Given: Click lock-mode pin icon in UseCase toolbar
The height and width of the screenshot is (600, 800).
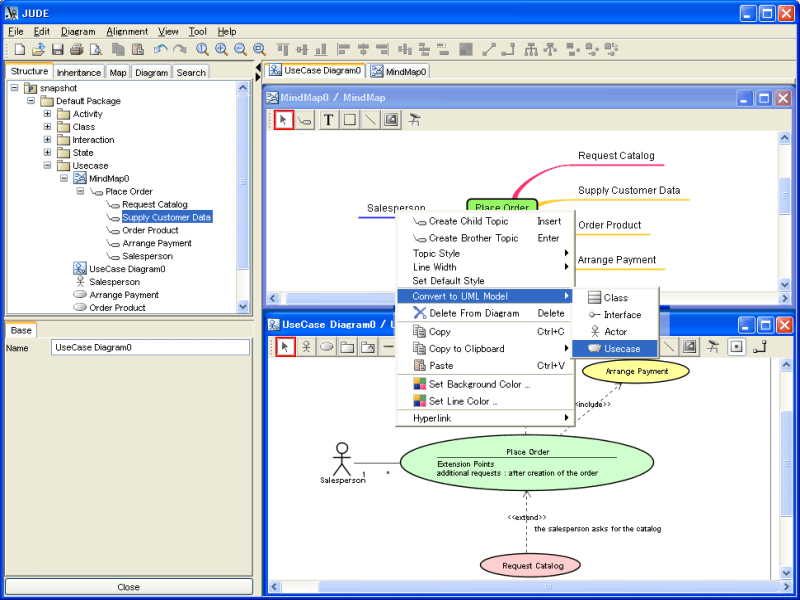Looking at the screenshot, I should point(713,347).
